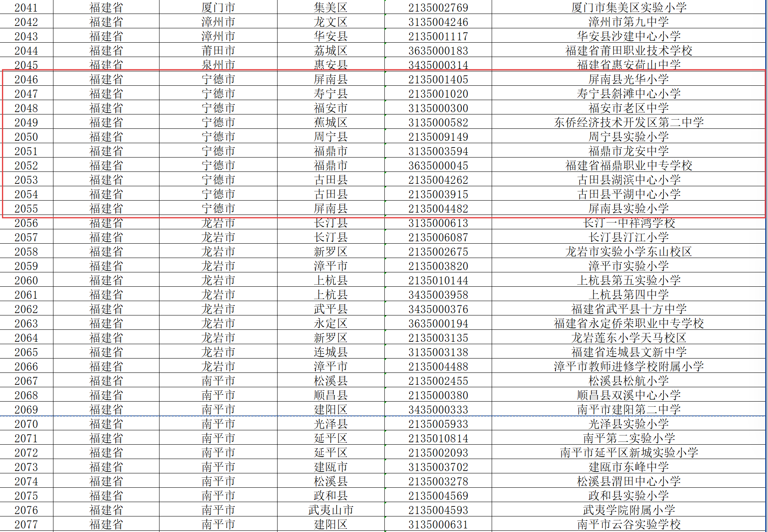Click 屏南县光华小学 cell
This screenshot has height=532, width=768.
[628, 79]
